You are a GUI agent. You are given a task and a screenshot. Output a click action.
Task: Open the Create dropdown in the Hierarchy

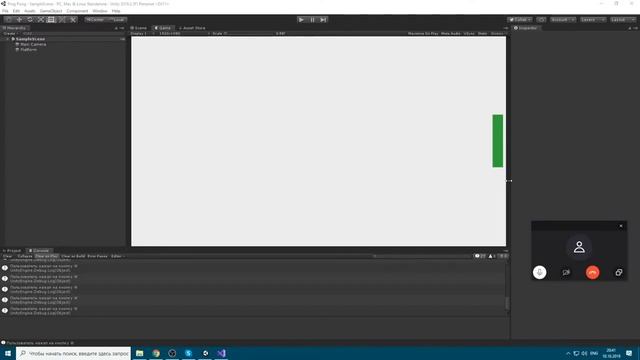tap(10, 33)
